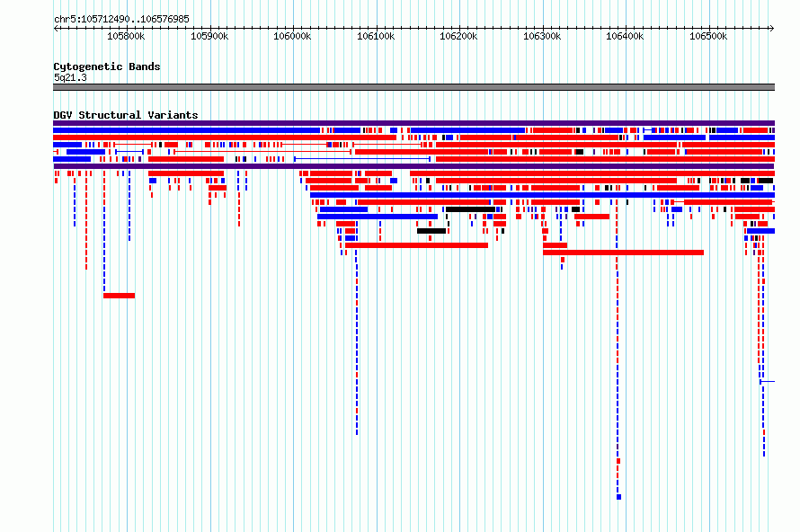The width and height of the screenshot is (800, 532).
Task: Click the black variant bar between 106180k and 106240k
Action: tap(470, 209)
